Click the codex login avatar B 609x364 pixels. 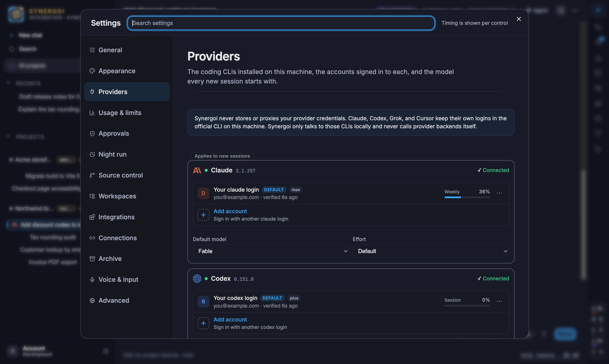[203, 302]
